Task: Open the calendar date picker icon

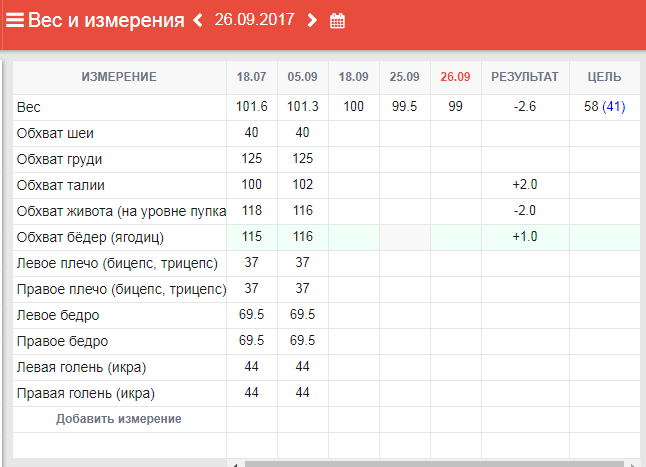Action: pos(338,21)
